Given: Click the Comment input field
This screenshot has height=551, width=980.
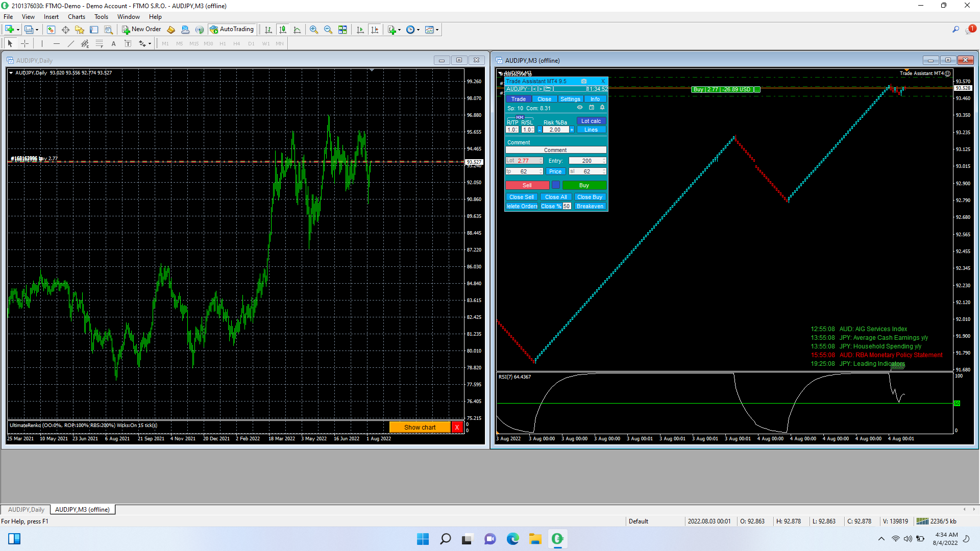Looking at the screenshot, I should click(555, 151).
